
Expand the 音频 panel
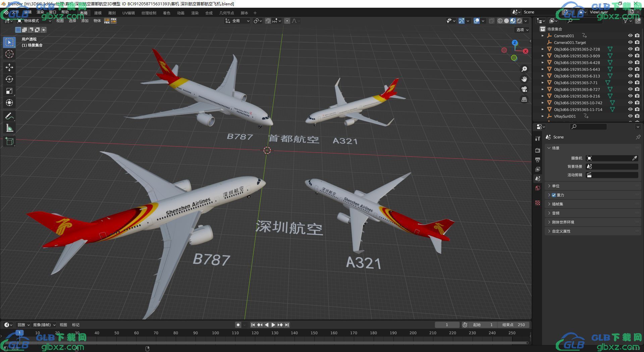(x=593, y=213)
